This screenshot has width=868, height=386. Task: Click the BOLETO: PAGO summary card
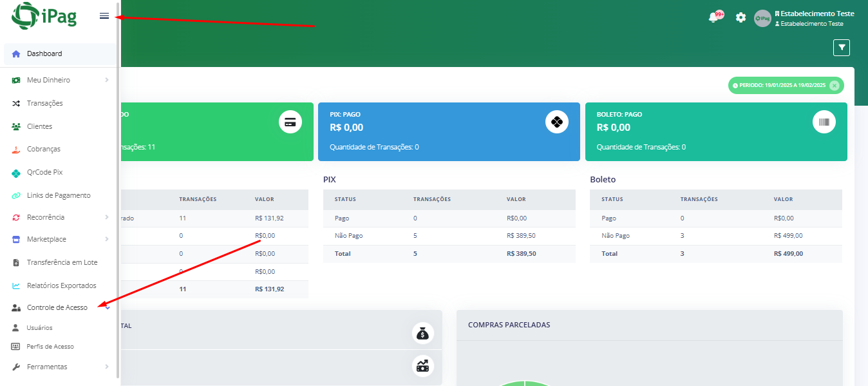716,131
